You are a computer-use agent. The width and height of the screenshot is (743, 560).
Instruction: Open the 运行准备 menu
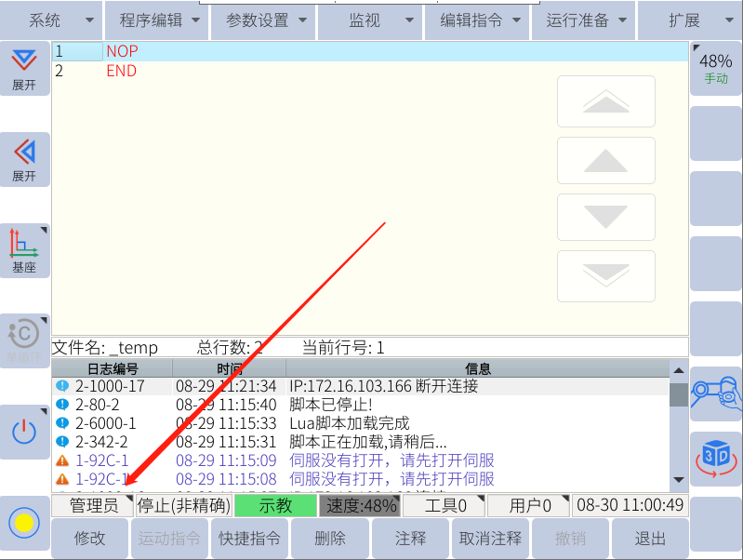tap(584, 20)
